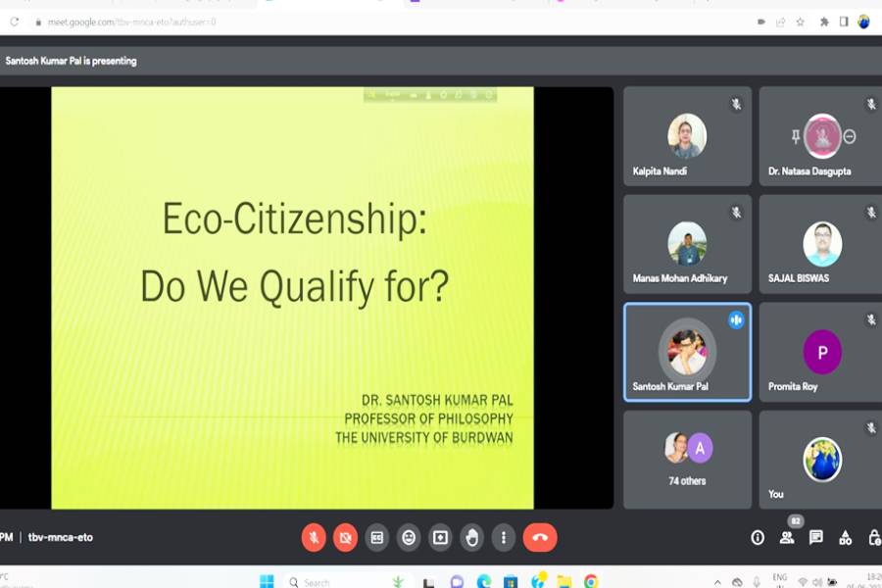
Task: Open the browser Extensions puzzle icon
Action: pyautogui.click(x=823, y=22)
